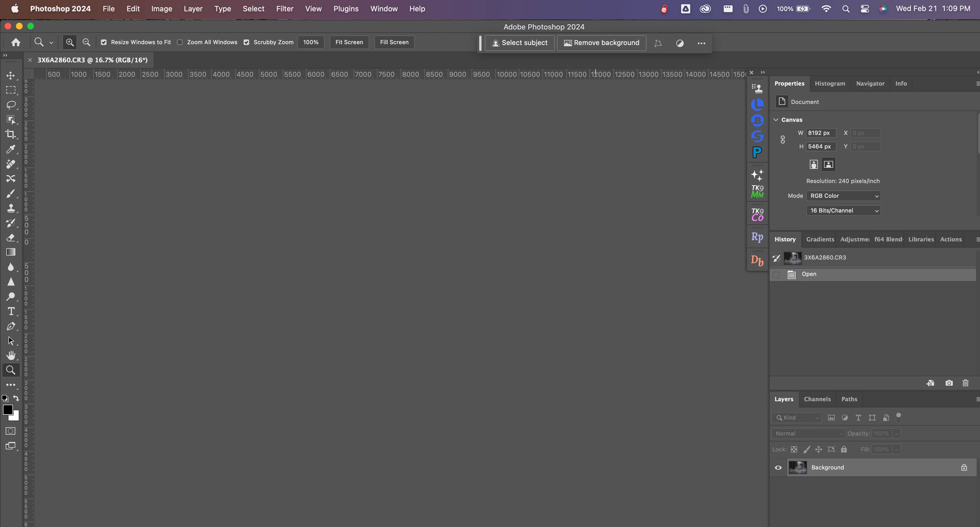Select the Lasso tool
This screenshot has height=527, width=980.
click(11, 105)
